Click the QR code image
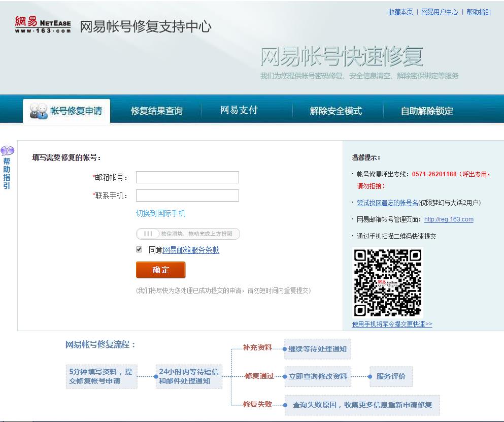This screenshot has height=422, width=504. [388, 283]
